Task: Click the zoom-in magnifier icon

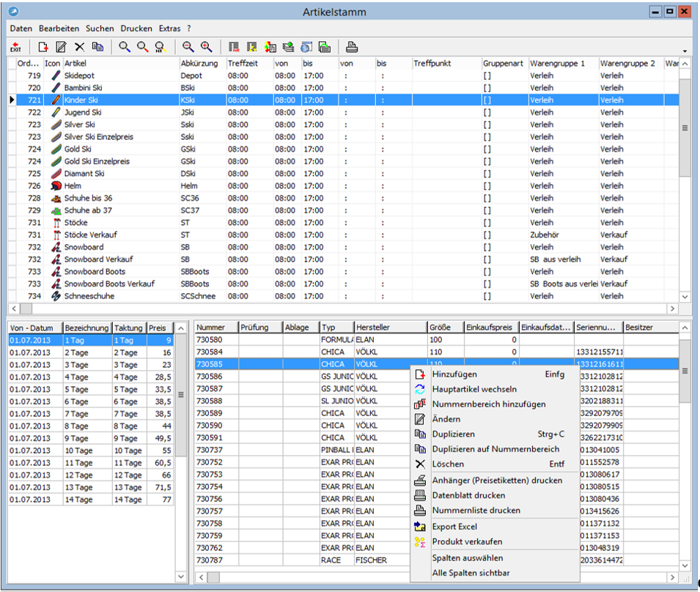Action: pos(206,47)
